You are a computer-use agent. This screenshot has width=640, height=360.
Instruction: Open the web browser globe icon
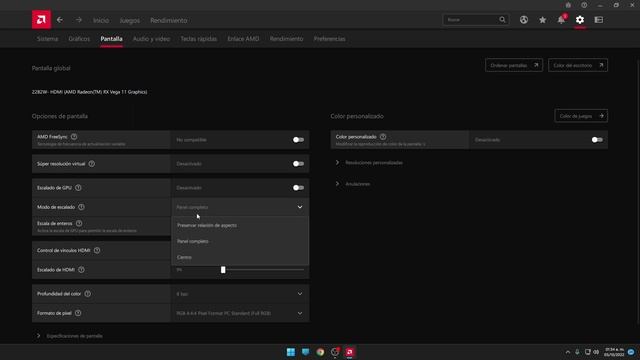(524, 20)
